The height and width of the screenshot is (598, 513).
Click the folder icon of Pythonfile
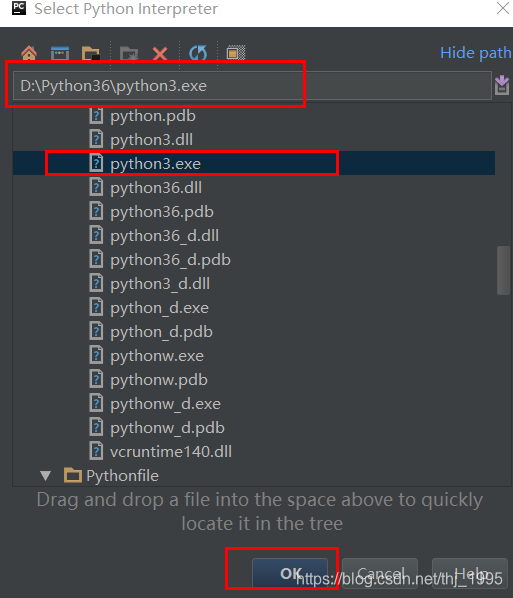click(72, 475)
